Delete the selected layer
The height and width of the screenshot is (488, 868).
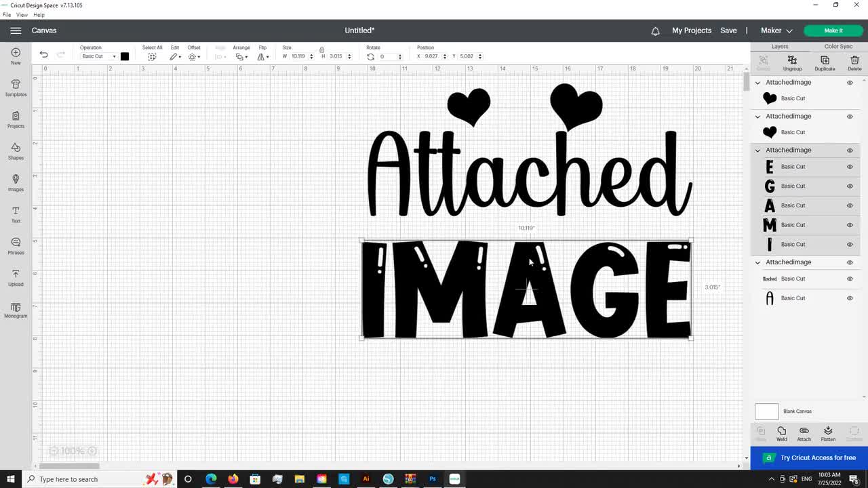(854, 64)
